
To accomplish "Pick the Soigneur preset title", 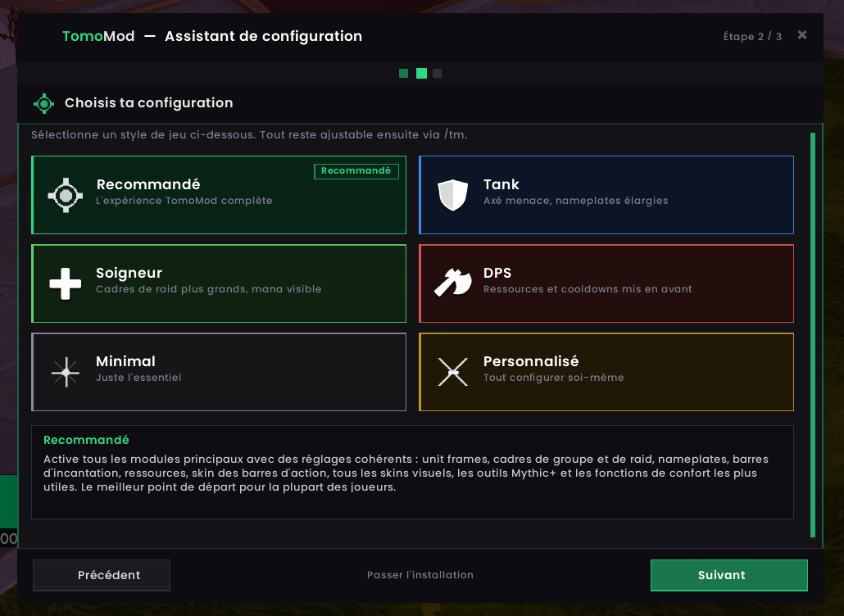I will click(x=129, y=274).
